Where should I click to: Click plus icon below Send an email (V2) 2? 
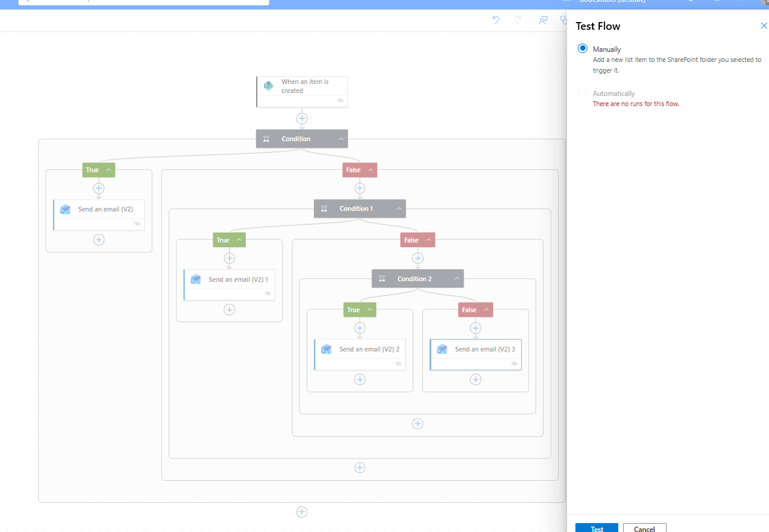point(360,379)
